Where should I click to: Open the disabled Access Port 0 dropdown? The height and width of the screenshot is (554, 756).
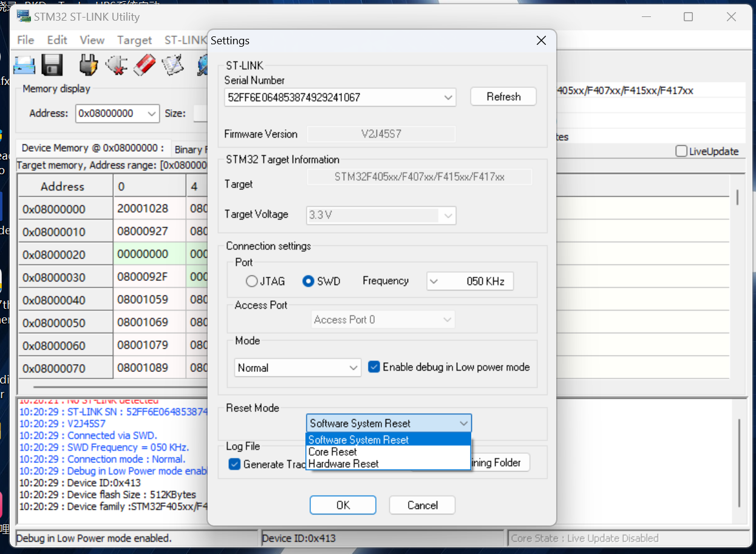(x=448, y=320)
